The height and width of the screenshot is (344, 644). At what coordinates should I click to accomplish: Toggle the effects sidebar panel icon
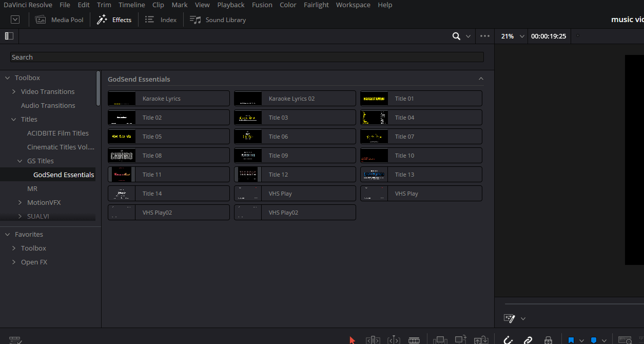9,36
